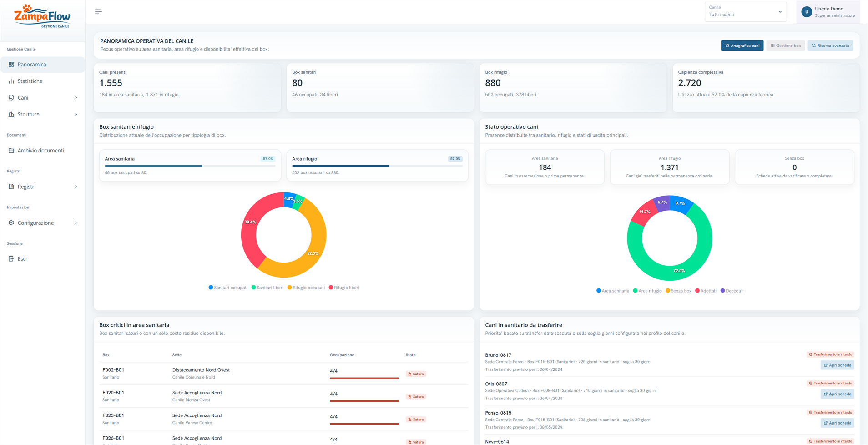The image size is (868, 445).
Task: Click the Satura badge for box F023-B01
Action: click(x=416, y=420)
